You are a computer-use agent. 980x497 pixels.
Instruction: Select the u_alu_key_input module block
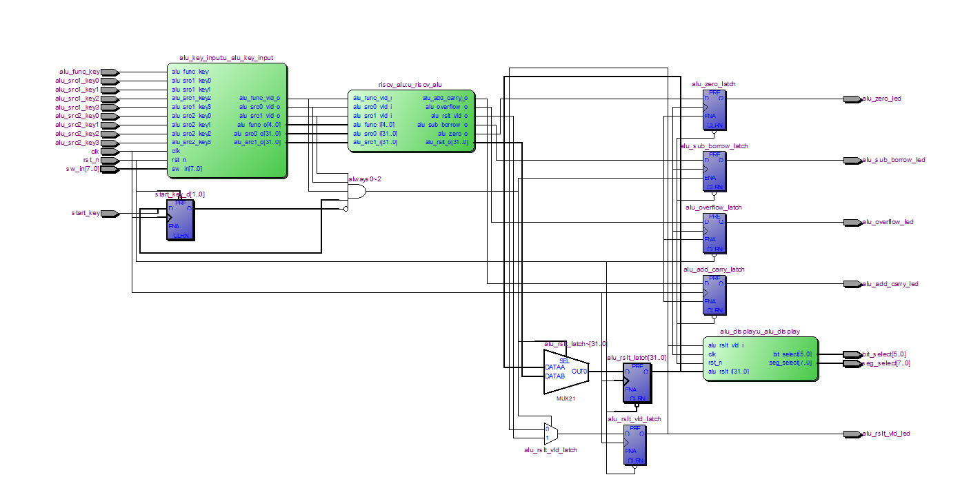(x=227, y=121)
